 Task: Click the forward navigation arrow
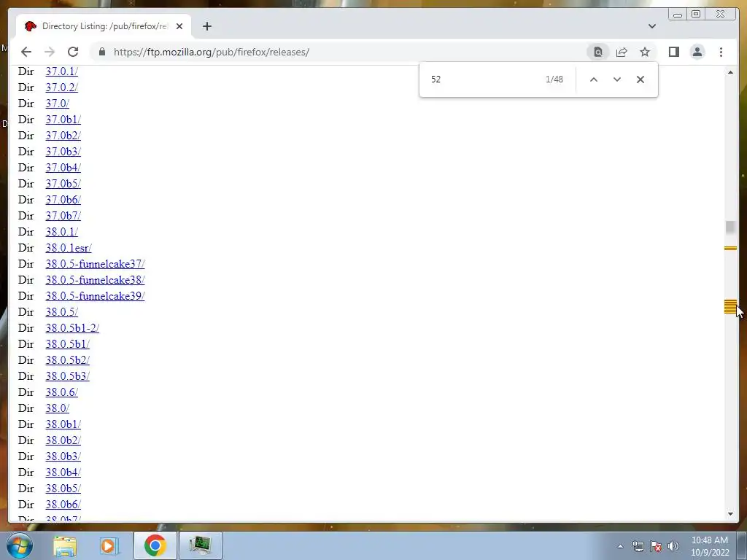pyautogui.click(x=50, y=52)
